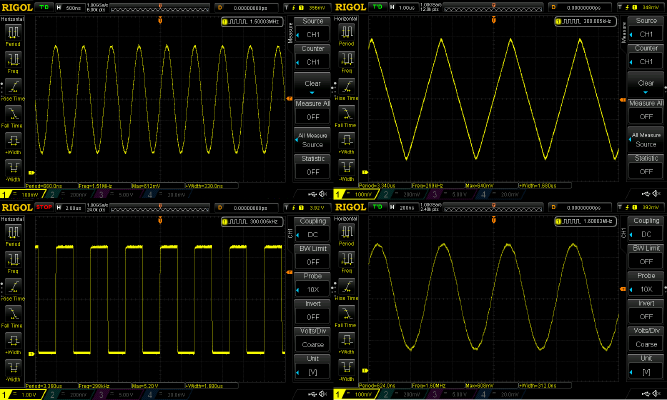667x400 pixels.
Task: Select Freq measurement icon on 200ns sine scope
Action: coord(347,259)
